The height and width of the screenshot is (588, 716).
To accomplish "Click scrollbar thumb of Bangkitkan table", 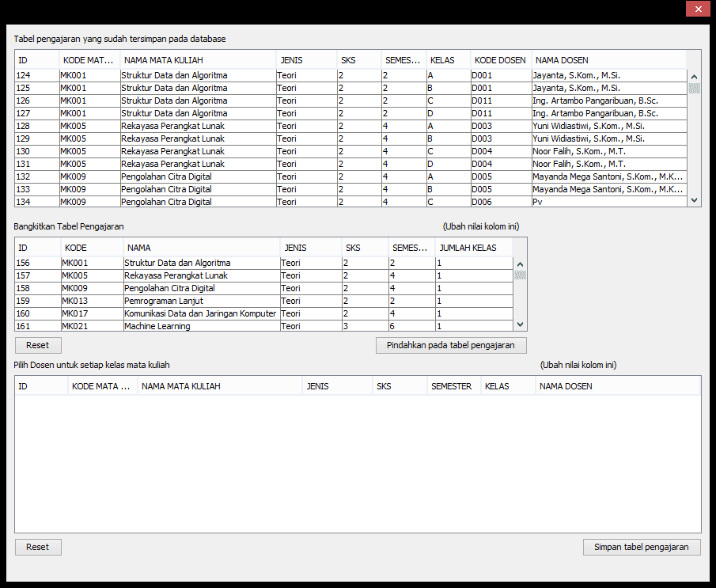I will (520, 275).
